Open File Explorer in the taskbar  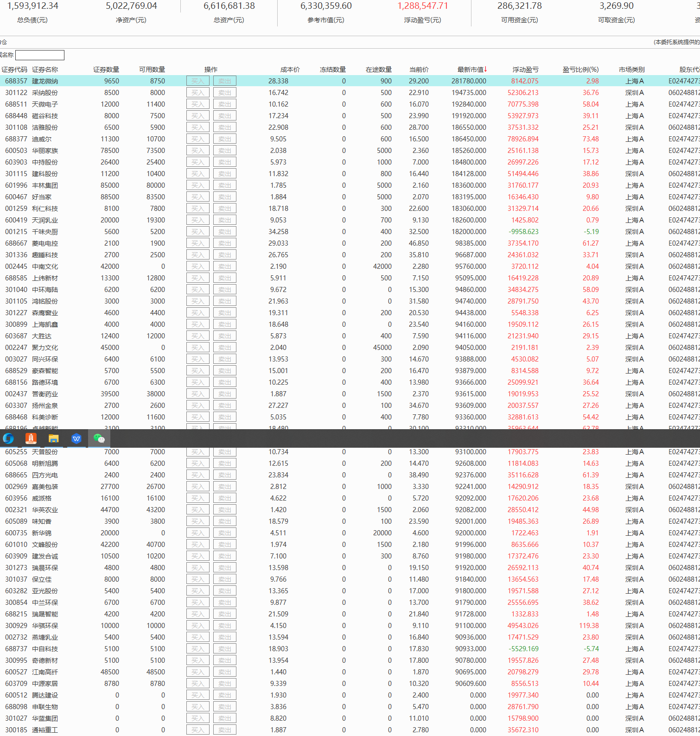(x=54, y=438)
